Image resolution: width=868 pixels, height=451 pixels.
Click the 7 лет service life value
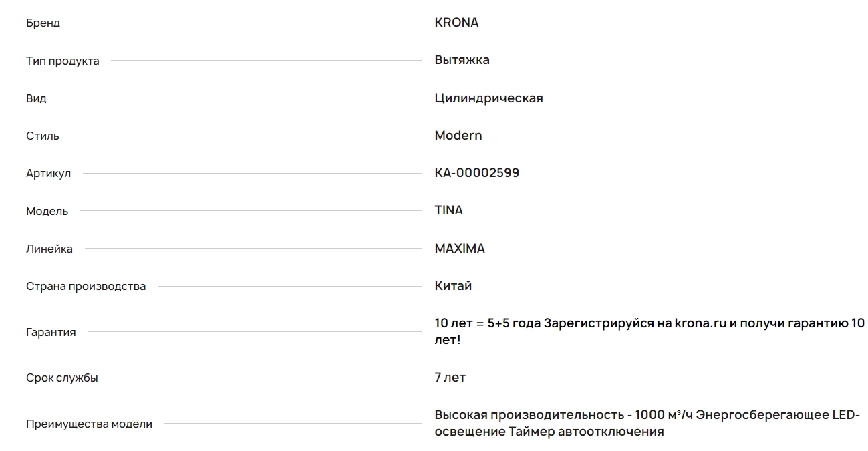pyautogui.click(x=450, y=378)
